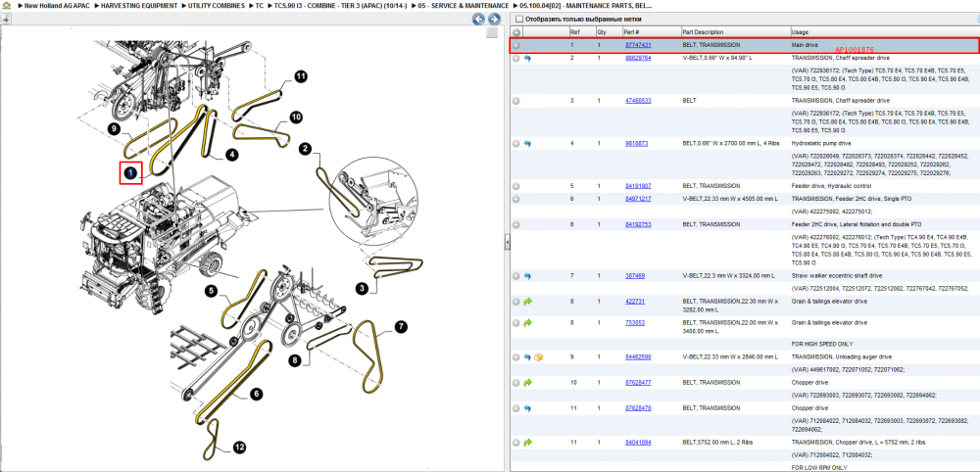Add part 84971217 using its plus icon
The width and height of the screenshot is (980, 472).
coord(516,199)
